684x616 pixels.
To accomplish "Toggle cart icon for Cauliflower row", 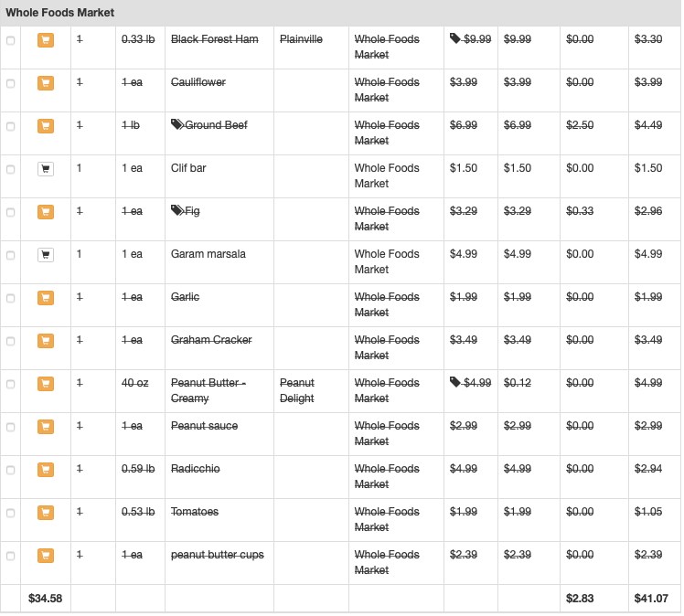I will 46,83.
